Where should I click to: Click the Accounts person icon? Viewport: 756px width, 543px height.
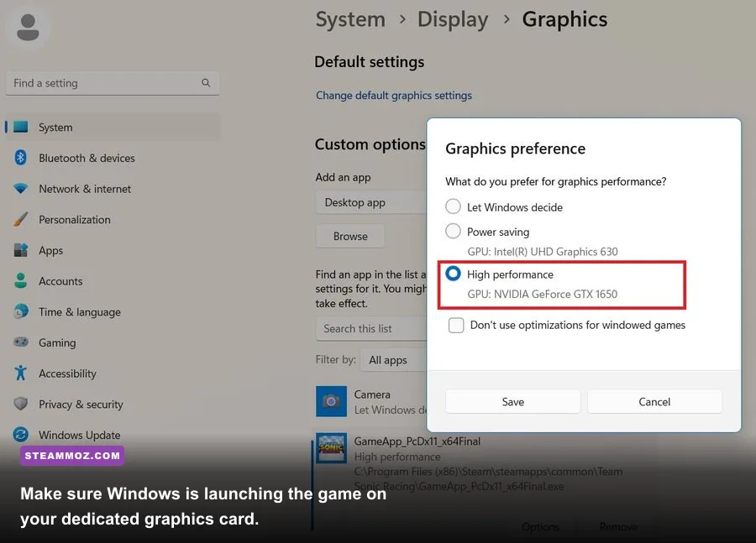pos(21,281)
